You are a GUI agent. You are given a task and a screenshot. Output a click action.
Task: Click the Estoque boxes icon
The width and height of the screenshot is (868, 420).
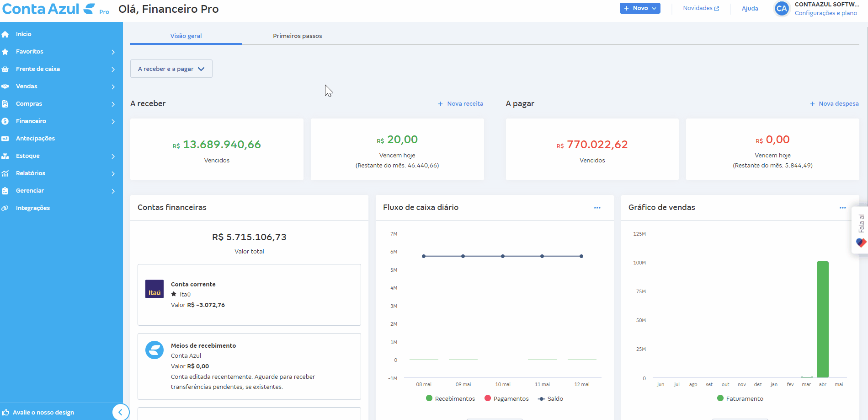click(x=5, y=156)
